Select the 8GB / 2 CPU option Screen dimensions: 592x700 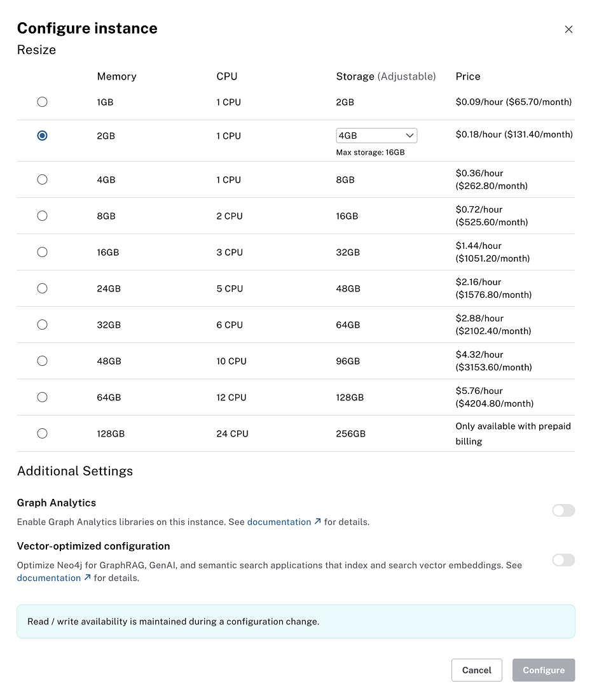coord(42,216)
